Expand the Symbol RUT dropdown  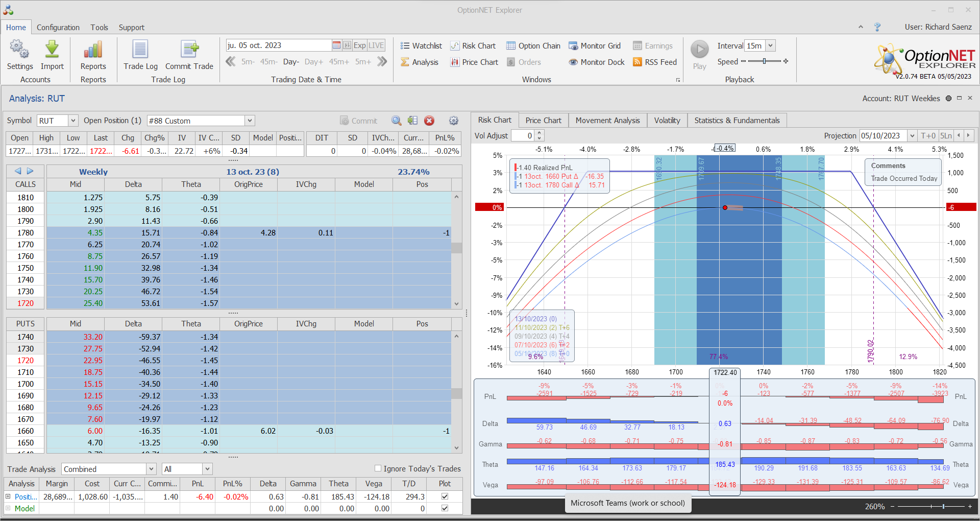pos(73,121)
